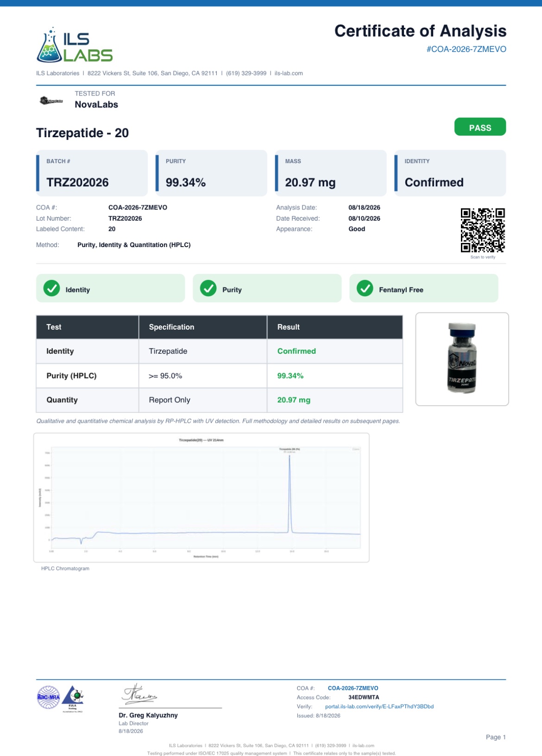The width and height of the screenshot is (542, 756).
Task: Click the green Fentanyl Free checkmark icon
Action: (x=365, y=288)
